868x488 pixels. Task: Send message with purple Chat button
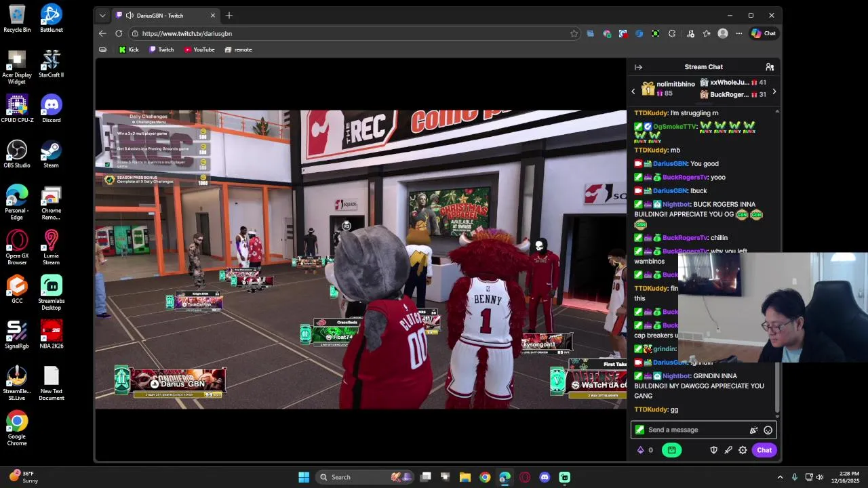[764, 450]
